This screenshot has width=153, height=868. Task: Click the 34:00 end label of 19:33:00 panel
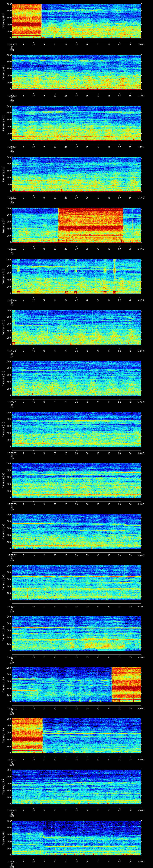(x=141, y=249)
